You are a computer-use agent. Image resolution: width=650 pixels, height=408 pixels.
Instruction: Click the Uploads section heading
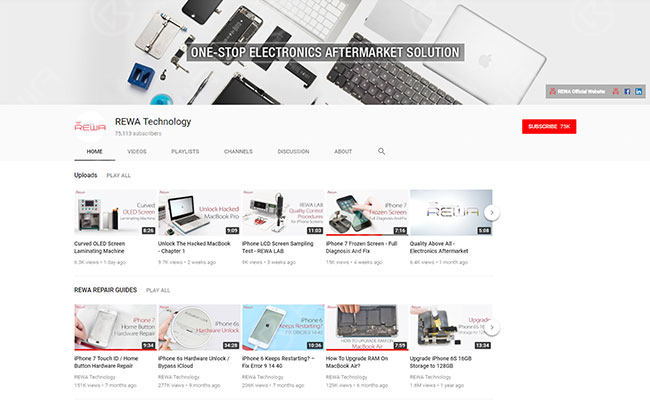pos(85,175)
